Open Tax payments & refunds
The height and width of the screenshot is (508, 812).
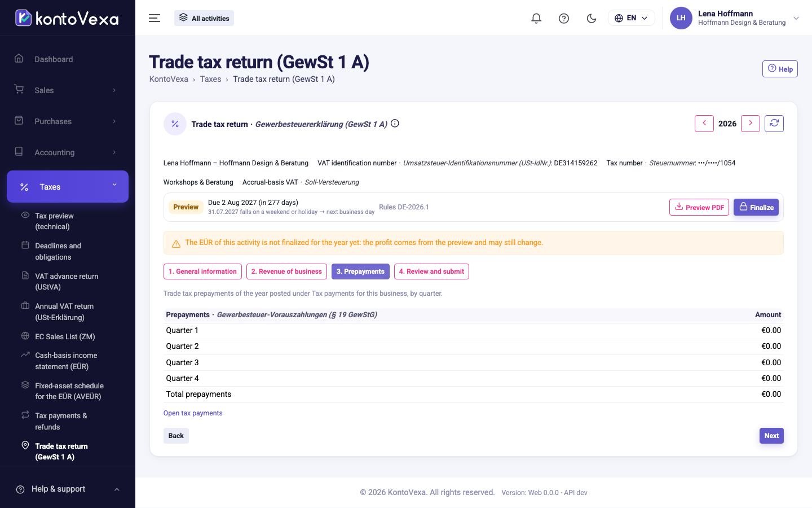tap(68, 421)
